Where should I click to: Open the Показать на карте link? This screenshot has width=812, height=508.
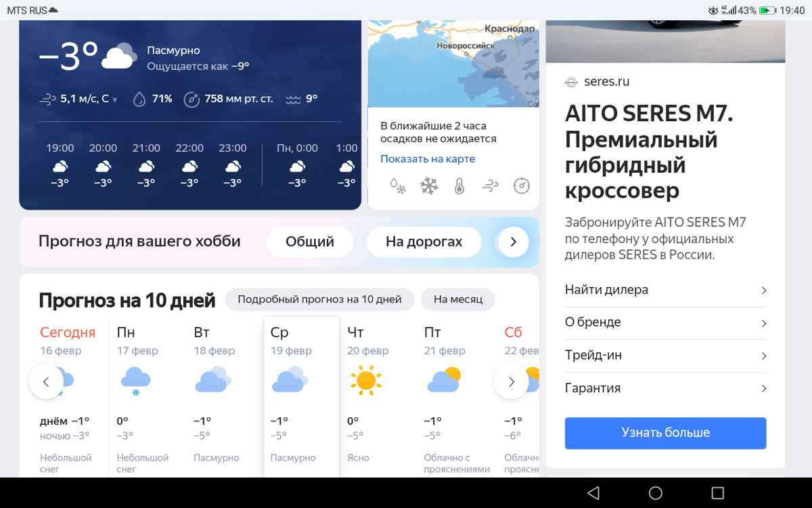pyautogui.click(x=427, y=158)
